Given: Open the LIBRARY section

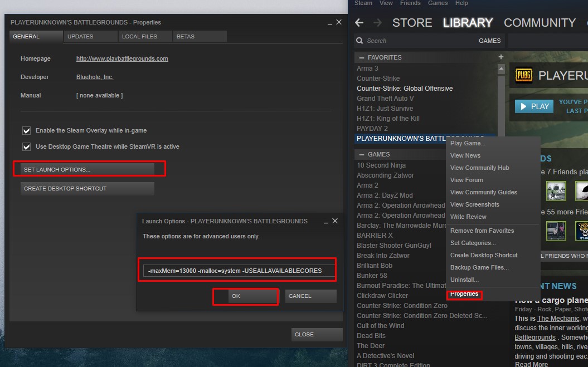Looking at the screenshot, I should pos(468,23).
